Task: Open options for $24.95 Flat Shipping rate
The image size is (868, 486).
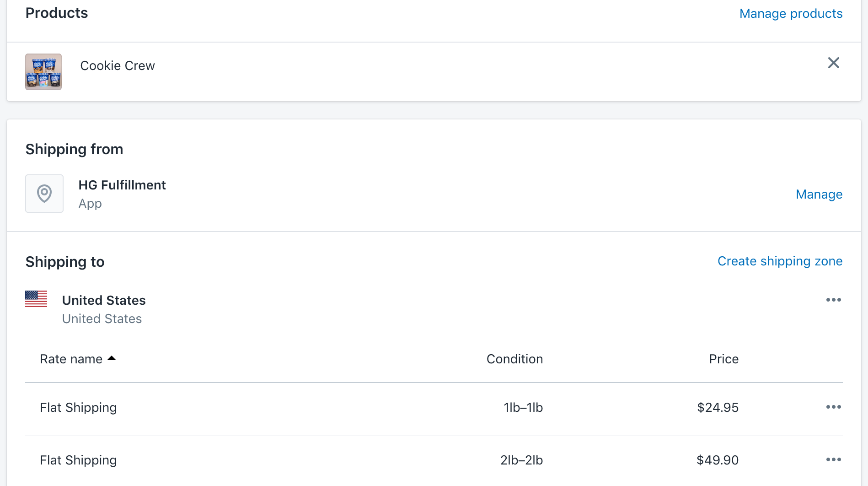Action: click(x=833, y=407)
